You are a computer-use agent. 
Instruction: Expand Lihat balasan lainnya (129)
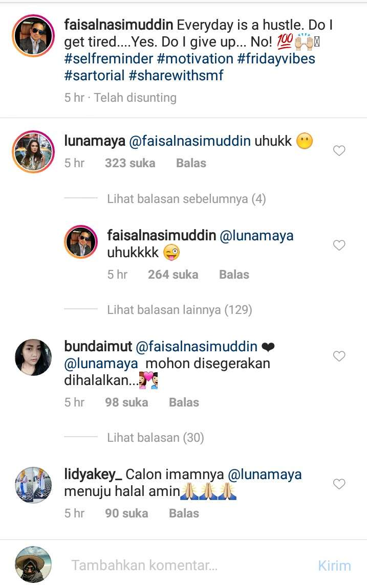click(179, 310)
